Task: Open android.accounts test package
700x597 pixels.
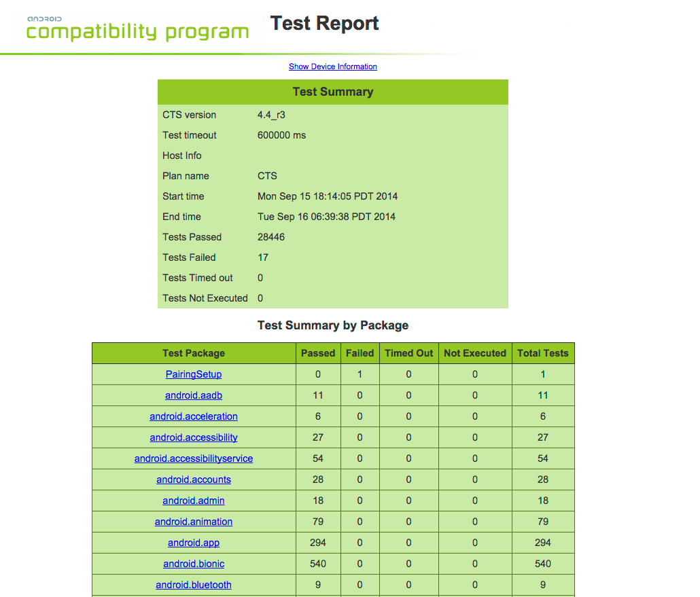Action: click(193, 479)
